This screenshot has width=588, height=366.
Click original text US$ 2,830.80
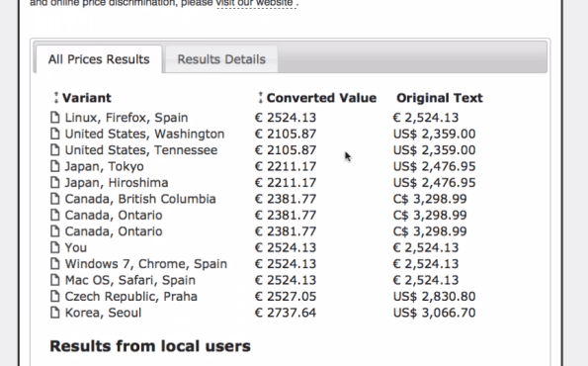pos(434,297)
